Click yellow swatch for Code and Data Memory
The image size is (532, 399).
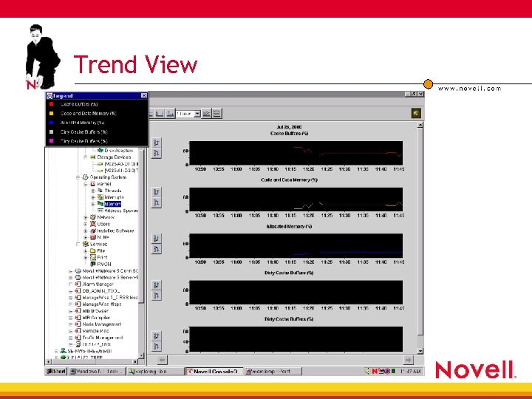coord(52,113)
